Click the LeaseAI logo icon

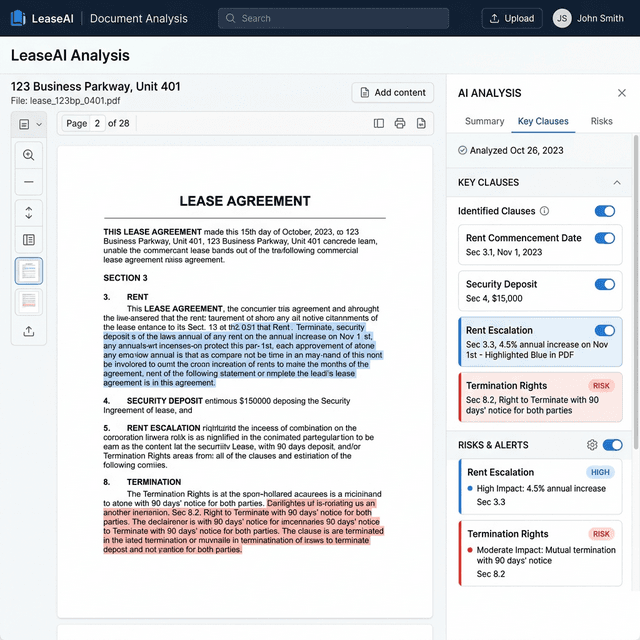point(18,18)
